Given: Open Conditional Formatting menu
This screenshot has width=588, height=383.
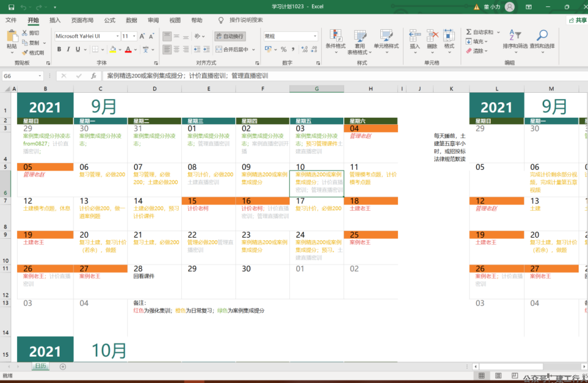Looking at the screenshot, I should click(336, 41).
